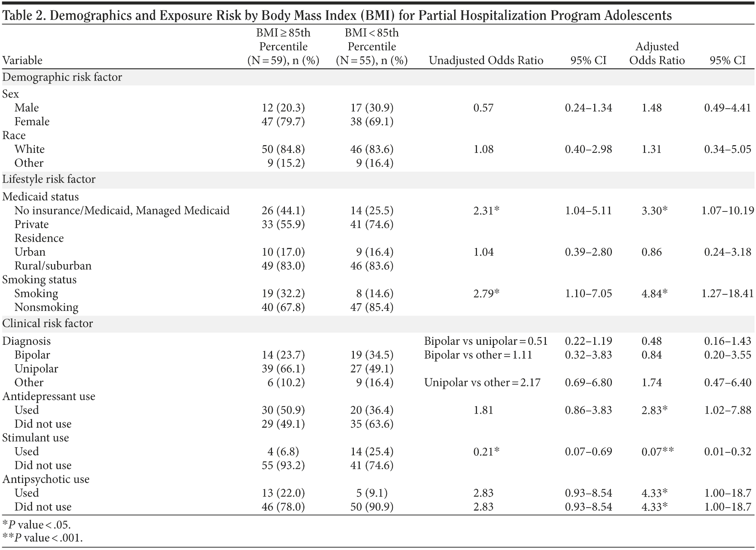Click the 'Smoking status' row label
756x550 pixels.
coord(39,280)
